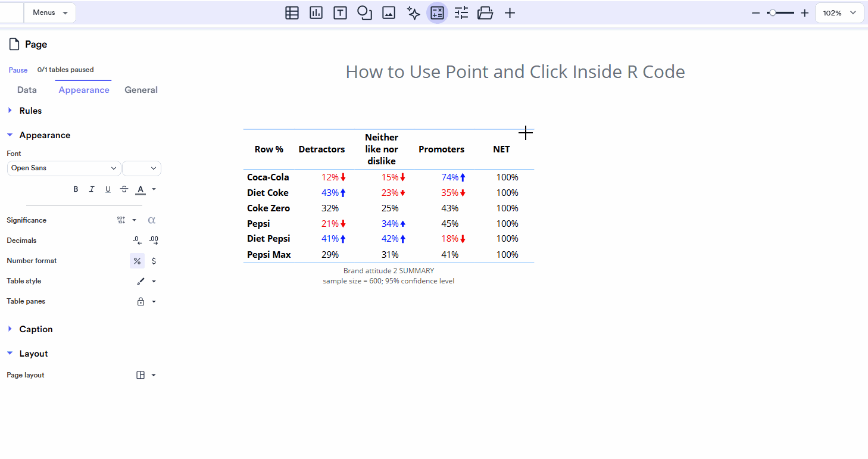This screenshot has width=868, height=459.
Task: Toggle percent number format
Action: pyautogui.click(x=137, y=261)
